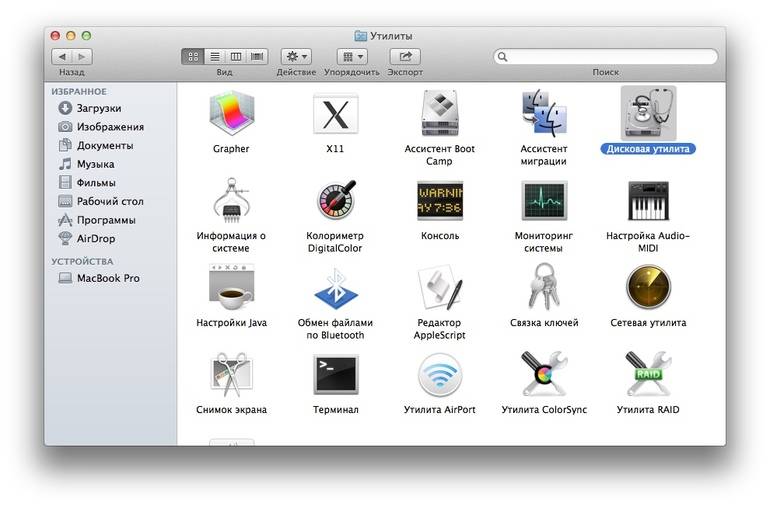770x507 pixels.
Task: Switch to icon view mode
Action: coord(193,57)
